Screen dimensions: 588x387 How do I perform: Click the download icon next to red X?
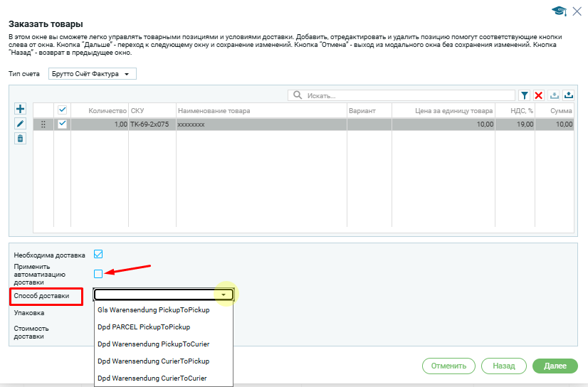[554, 95]
